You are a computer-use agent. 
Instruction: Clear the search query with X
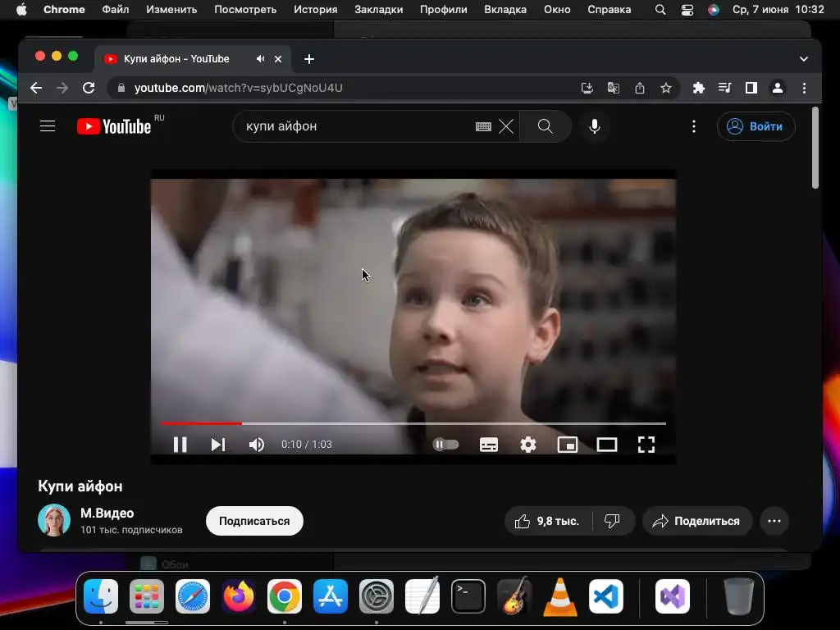coord(506,126)
